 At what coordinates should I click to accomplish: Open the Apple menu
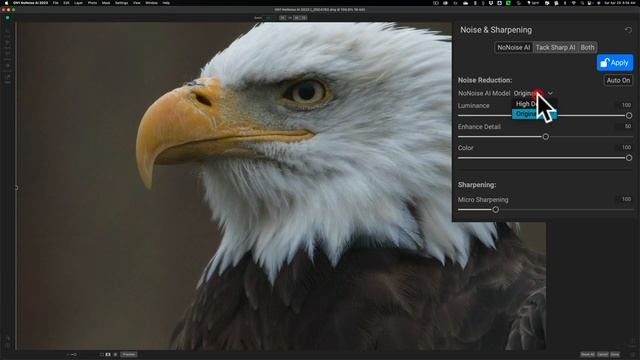tap(6, 3)
